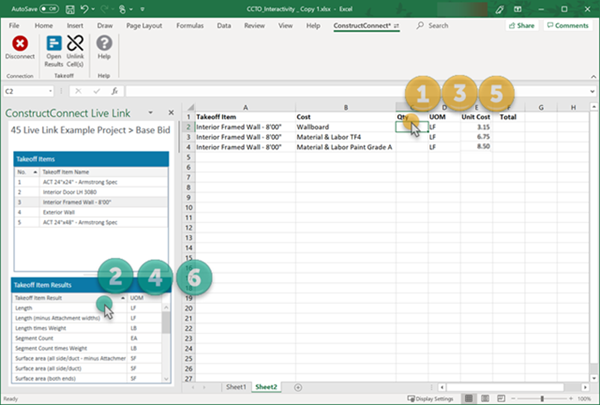The width and height of the screenshot is (600, 405).
Task: Collapse the ribbon with the chevron
Action: pyautogui.click(x=593, y=77)
